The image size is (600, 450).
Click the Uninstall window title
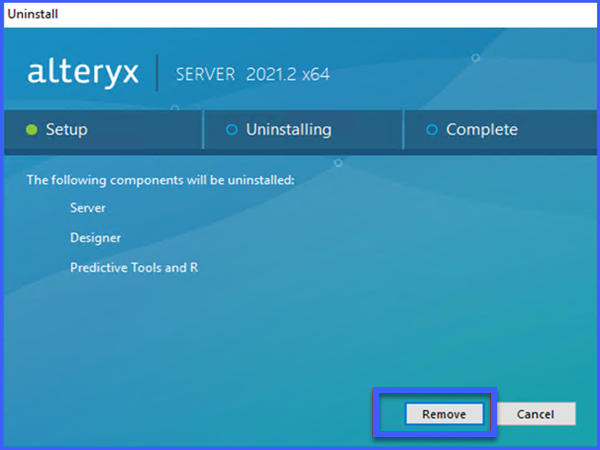point(33,14)
